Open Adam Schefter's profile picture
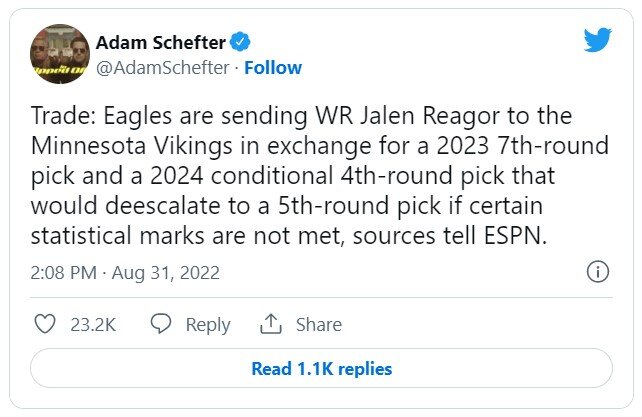642x417 pixels. click(x=59, y=53)
